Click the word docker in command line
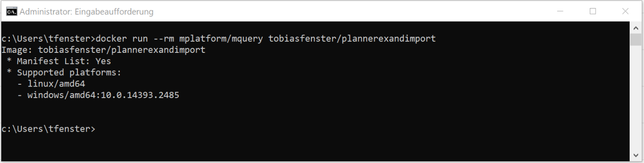The width and height of the screenshot is (644, 163). [x=111, y=39]
